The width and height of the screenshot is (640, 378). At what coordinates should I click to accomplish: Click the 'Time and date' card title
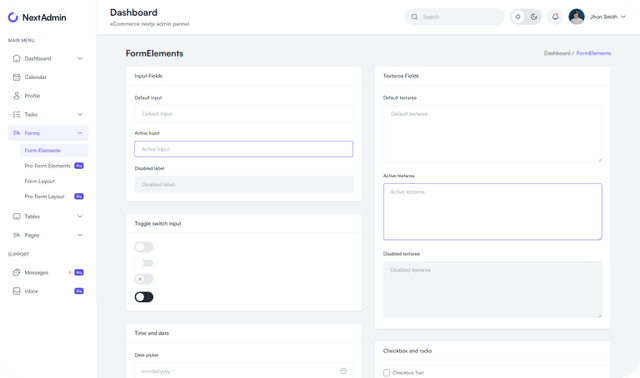click(152, 333)
